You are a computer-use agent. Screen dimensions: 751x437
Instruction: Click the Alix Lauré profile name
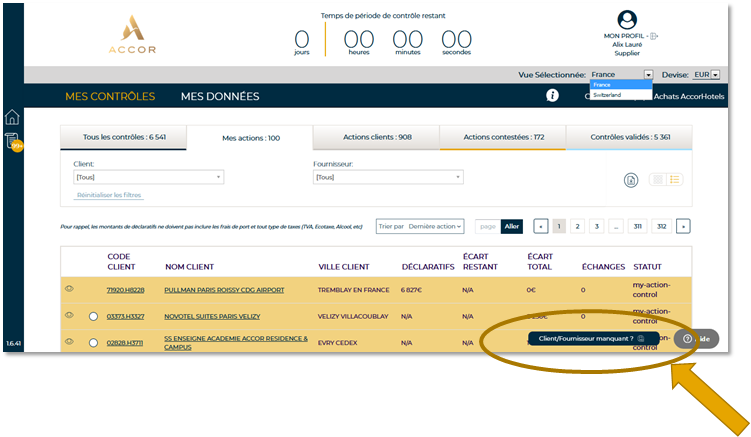tap(627, 45)
